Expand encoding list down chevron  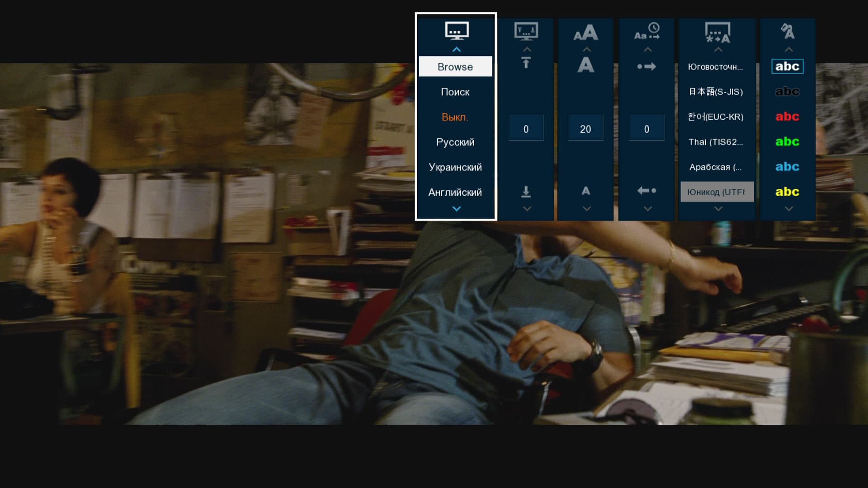pyautogui.click(x=718, y=209)
